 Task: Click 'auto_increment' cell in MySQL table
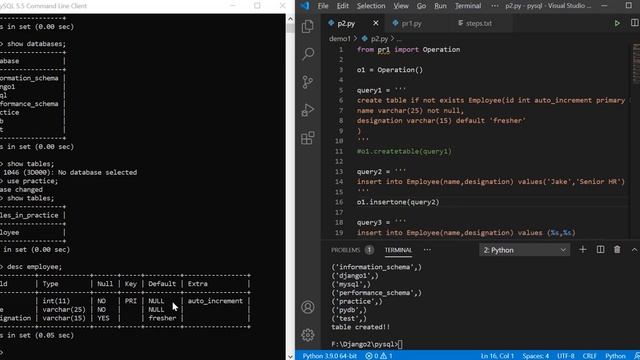coord(215,301)
